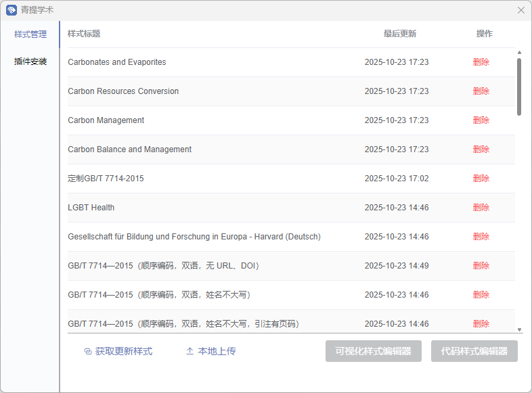
Task: Click the 青提学术 app logo icon
Action: [12, 10]
